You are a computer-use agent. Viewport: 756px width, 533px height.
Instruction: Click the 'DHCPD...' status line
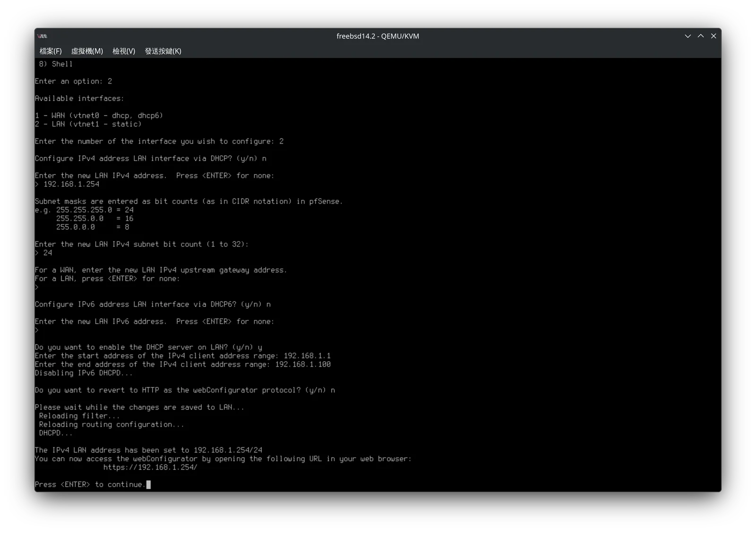click(56, 433)
